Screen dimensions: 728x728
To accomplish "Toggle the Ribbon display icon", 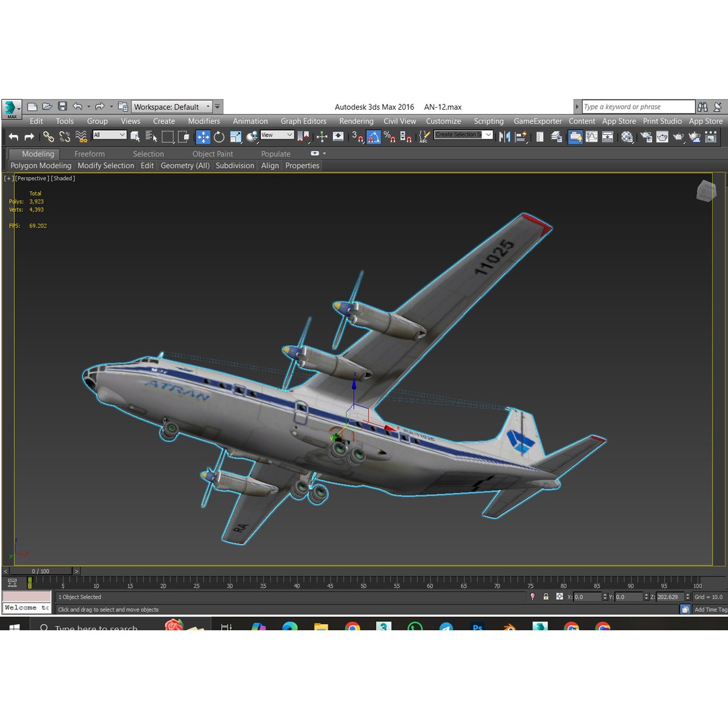I will click(575, 137).
